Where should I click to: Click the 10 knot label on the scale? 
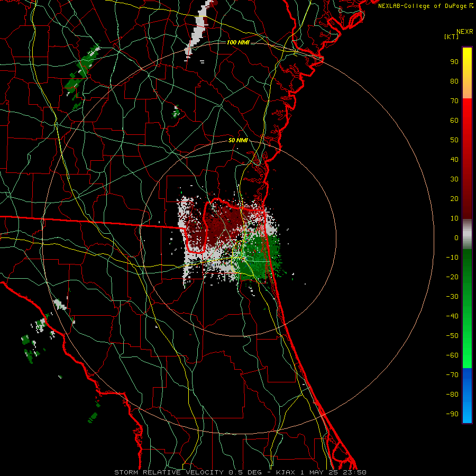pyautogui.click(x=454, y=218)
